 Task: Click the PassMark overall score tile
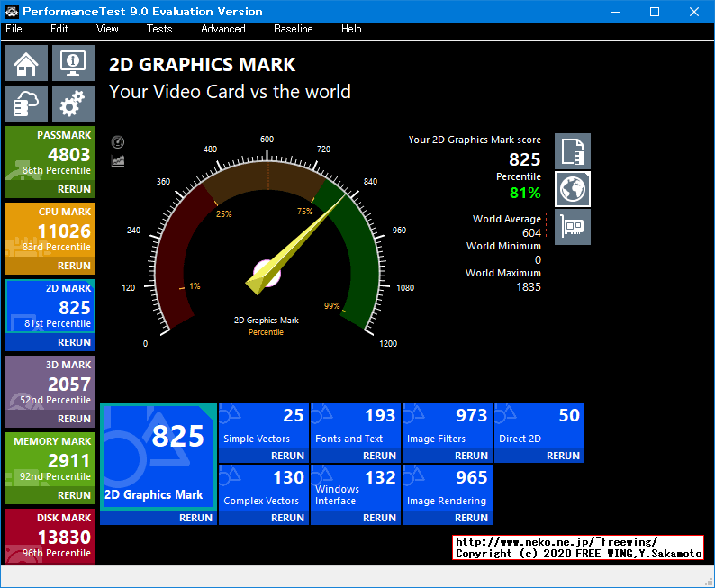(50, 154)
